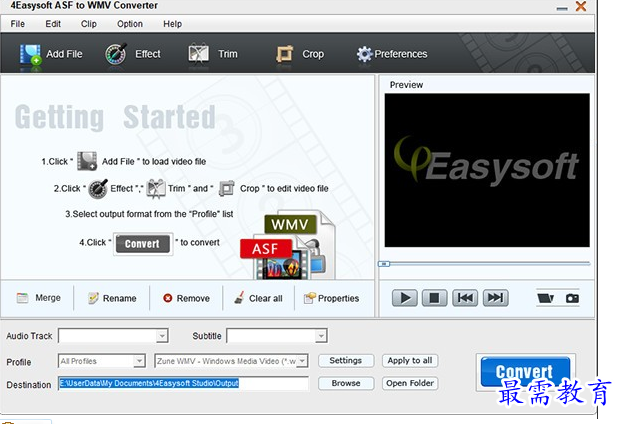Click the Browse button

346,383
